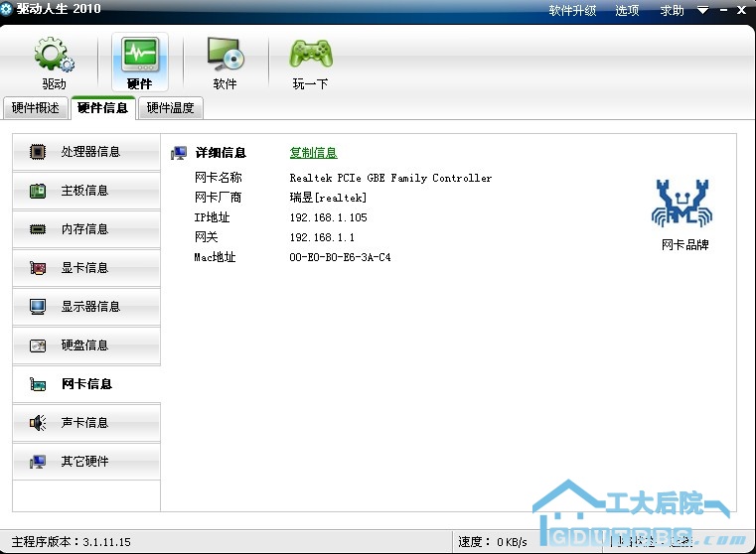
Task: Click the Mac address 00-E0-B0-E6-3A-C4
Action: click(x=340, y=257)
